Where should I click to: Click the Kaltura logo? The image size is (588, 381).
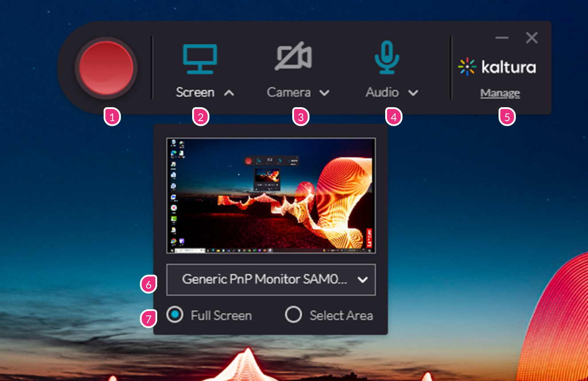[497, 67]
